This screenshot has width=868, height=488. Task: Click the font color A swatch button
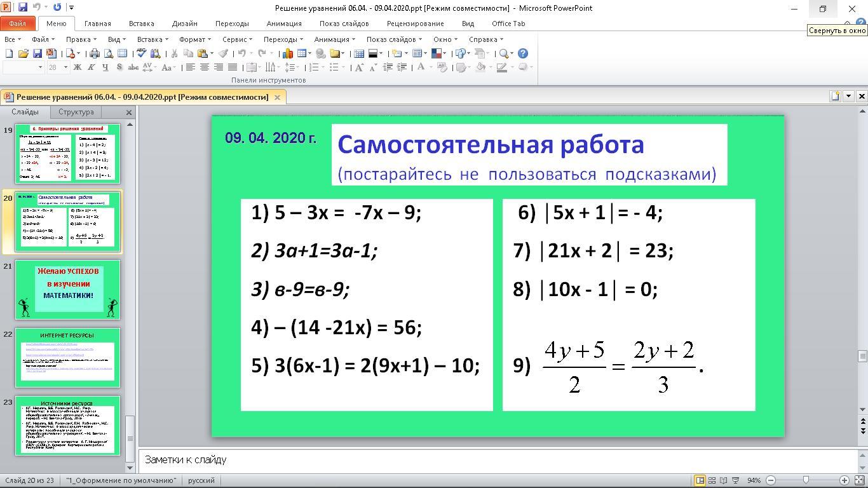(x=421, y=67)
